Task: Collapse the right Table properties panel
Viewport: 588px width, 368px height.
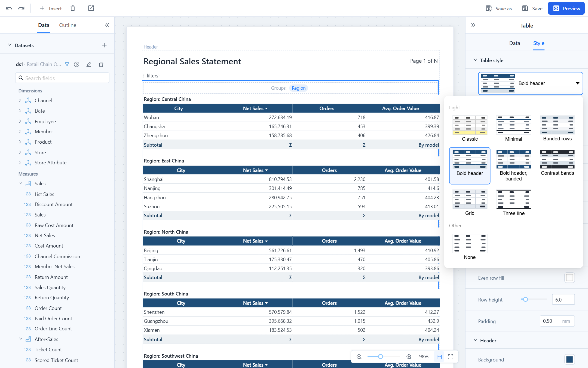Action: [473, 25]
